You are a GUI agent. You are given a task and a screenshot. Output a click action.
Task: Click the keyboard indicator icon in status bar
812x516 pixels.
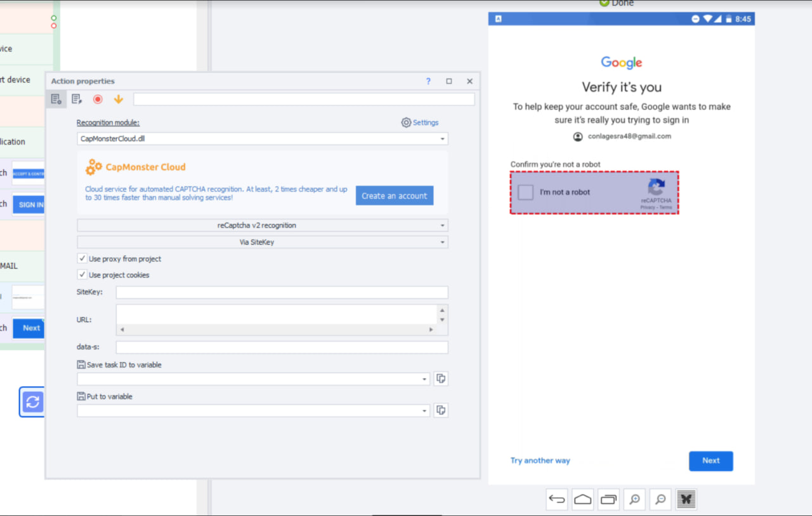click(499, 19)
